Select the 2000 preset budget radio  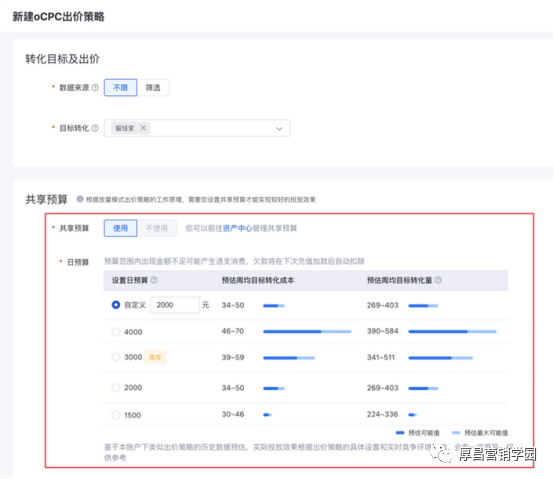click(116, 388)
